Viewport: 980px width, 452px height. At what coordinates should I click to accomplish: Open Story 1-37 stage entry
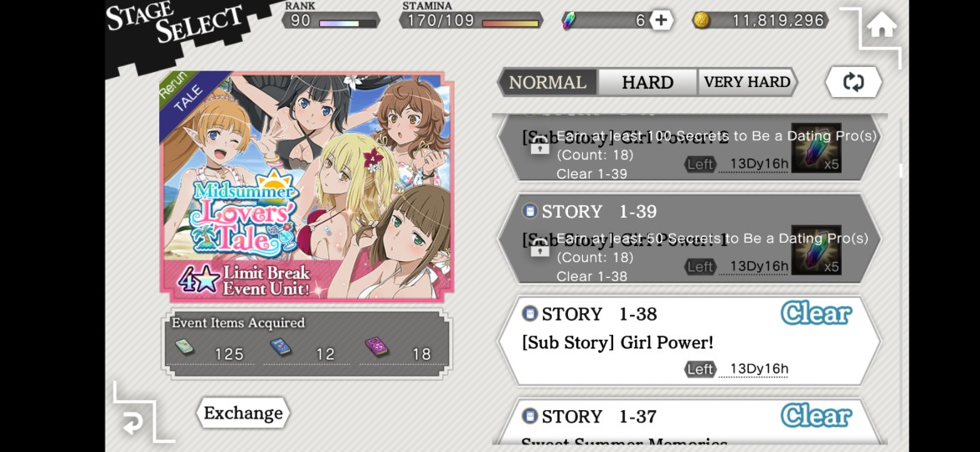(689, 421)
